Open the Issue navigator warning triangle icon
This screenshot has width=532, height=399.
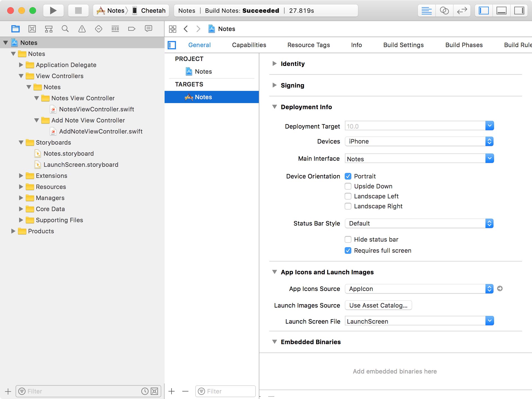tap(82, 29)
